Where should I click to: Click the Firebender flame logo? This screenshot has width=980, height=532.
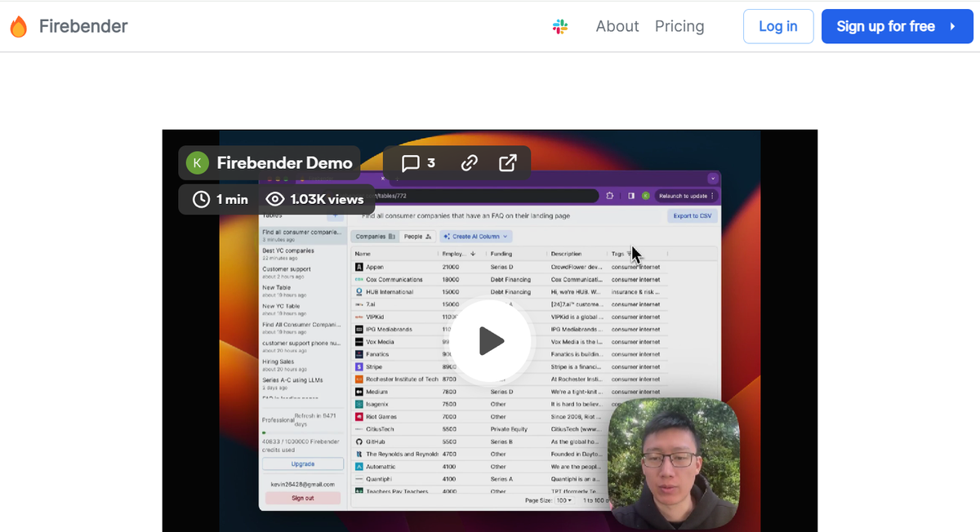(x=18, y=26)
